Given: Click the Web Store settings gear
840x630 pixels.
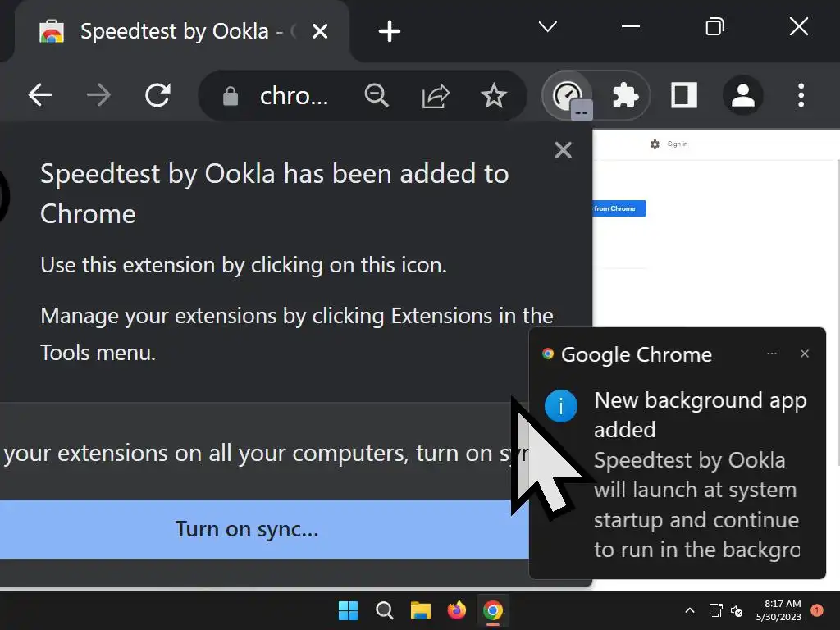Looking at the screenshot, I should (655, 144).
